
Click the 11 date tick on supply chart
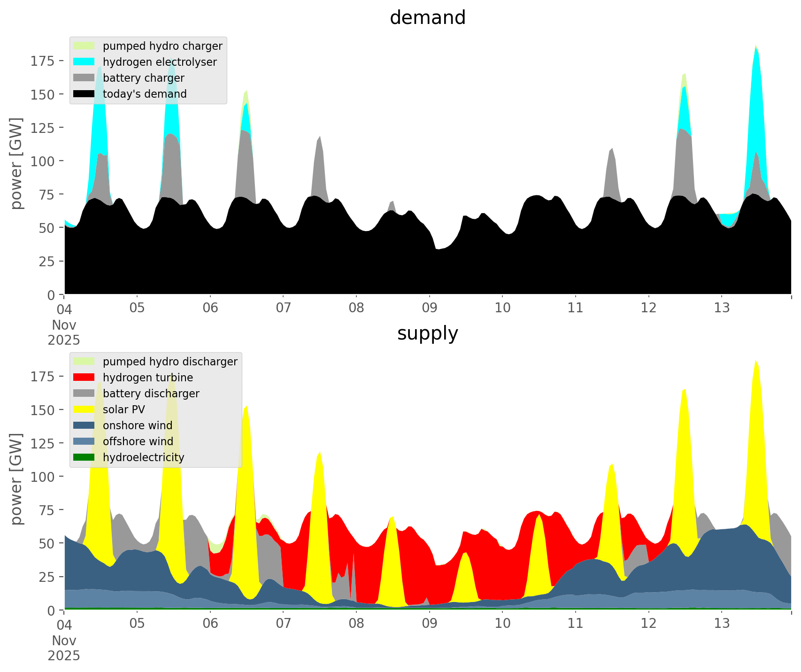click(x=575, y=624)
